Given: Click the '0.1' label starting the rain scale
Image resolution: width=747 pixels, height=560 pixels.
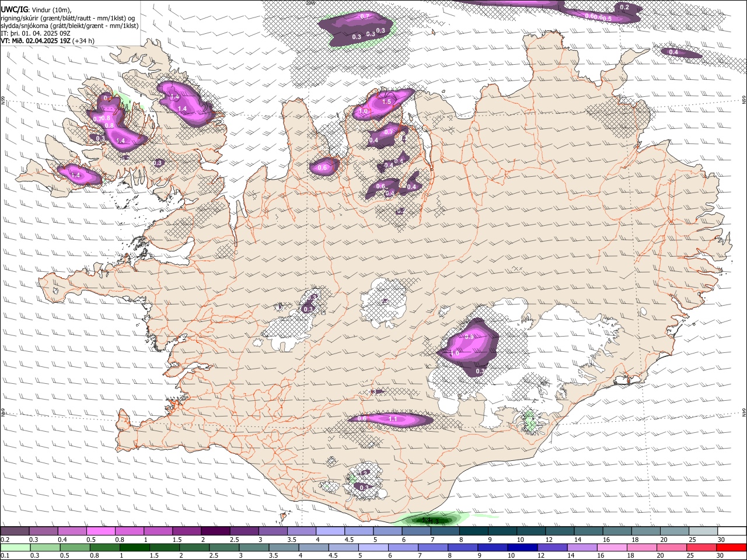Looking at the screenshot, I should tap(4, 556).
